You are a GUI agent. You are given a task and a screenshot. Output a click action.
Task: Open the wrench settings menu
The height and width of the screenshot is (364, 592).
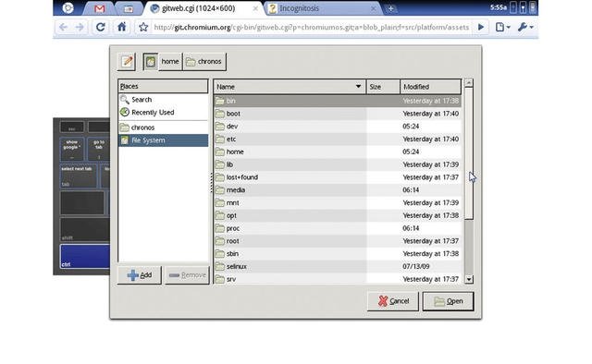[x=525, y=27]
